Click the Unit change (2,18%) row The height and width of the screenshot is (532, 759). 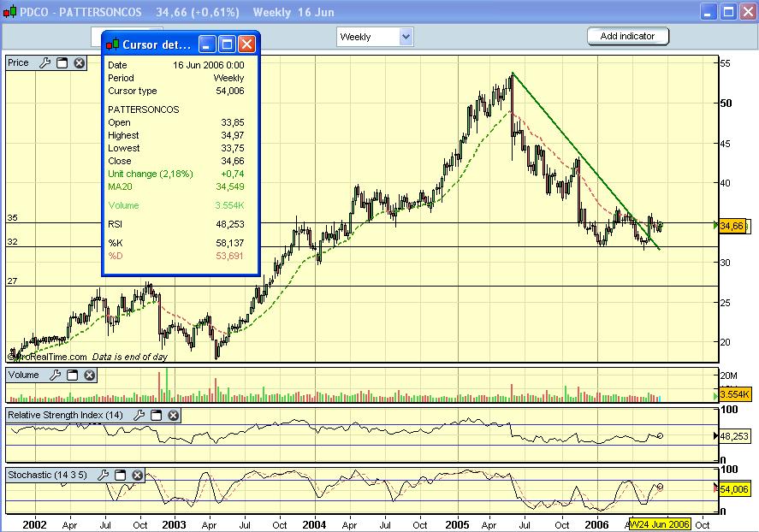point(176,174)
